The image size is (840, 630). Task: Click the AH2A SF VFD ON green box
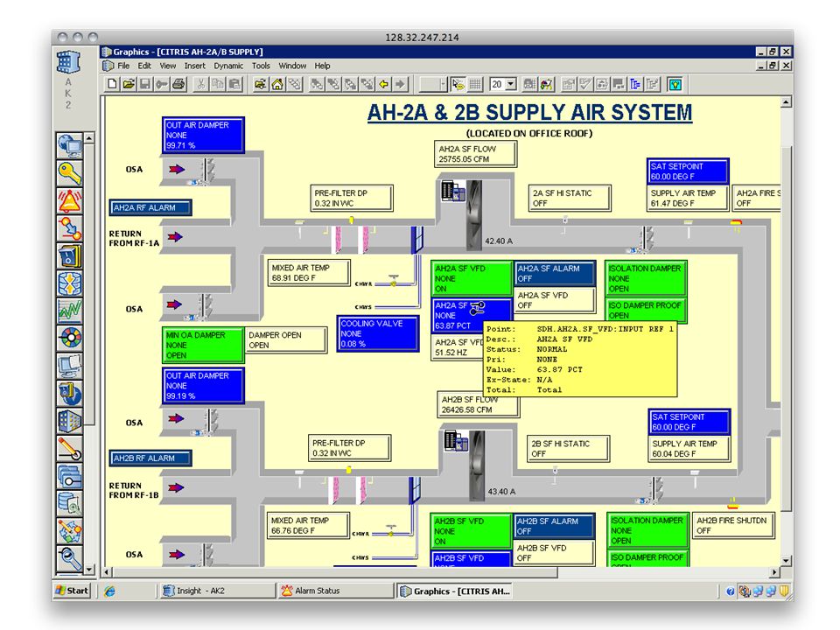click(x=472, y=278)
